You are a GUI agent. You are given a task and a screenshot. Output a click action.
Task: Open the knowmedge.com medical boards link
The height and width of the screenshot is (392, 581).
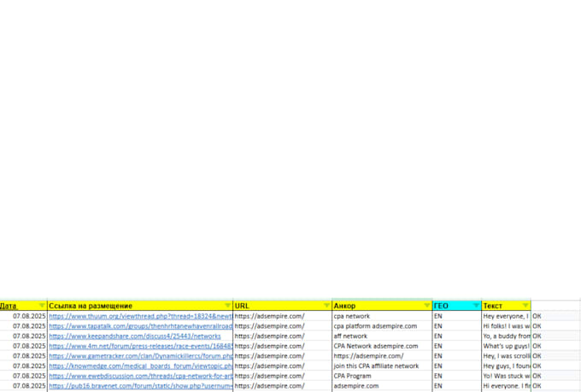coord(141,366)
